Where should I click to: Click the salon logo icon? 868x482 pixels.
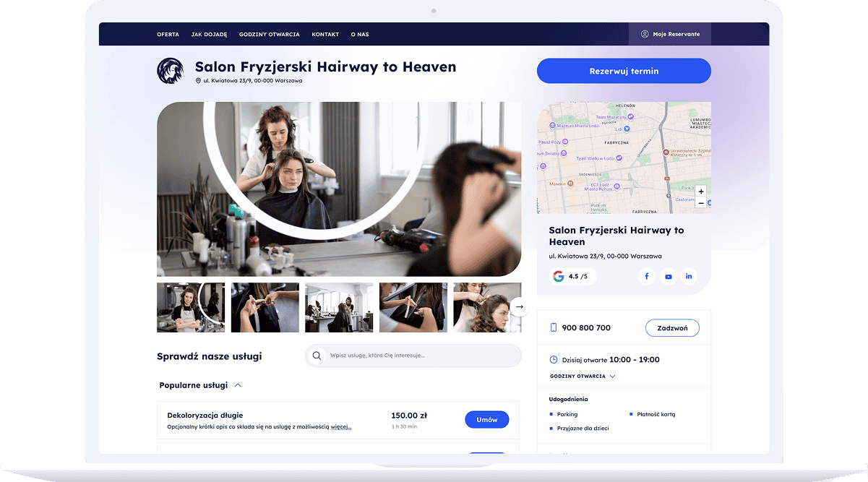[171, 71]
